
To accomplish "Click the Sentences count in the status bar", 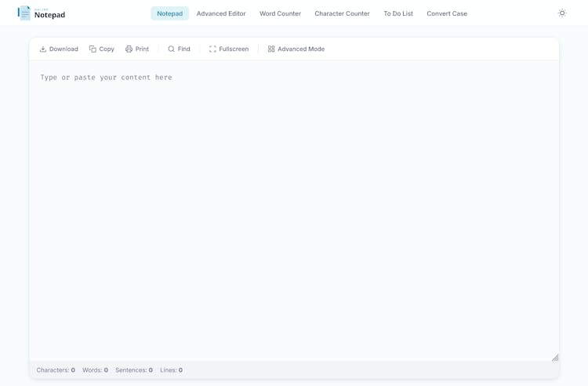I will coord(134,370).
